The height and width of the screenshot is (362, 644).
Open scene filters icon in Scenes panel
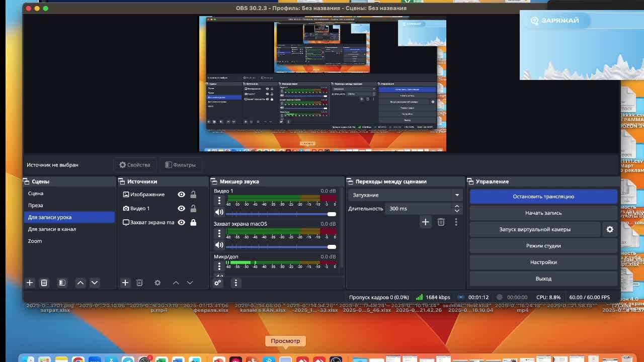[x=62, y=283]
